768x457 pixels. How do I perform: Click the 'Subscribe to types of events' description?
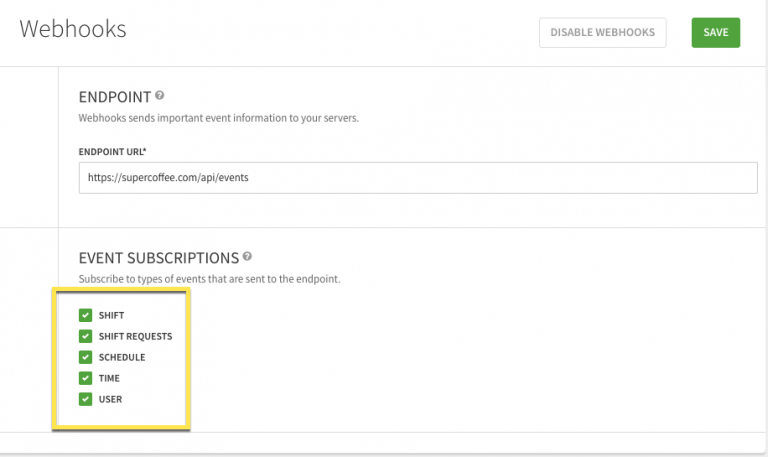[x=209, y=279]
